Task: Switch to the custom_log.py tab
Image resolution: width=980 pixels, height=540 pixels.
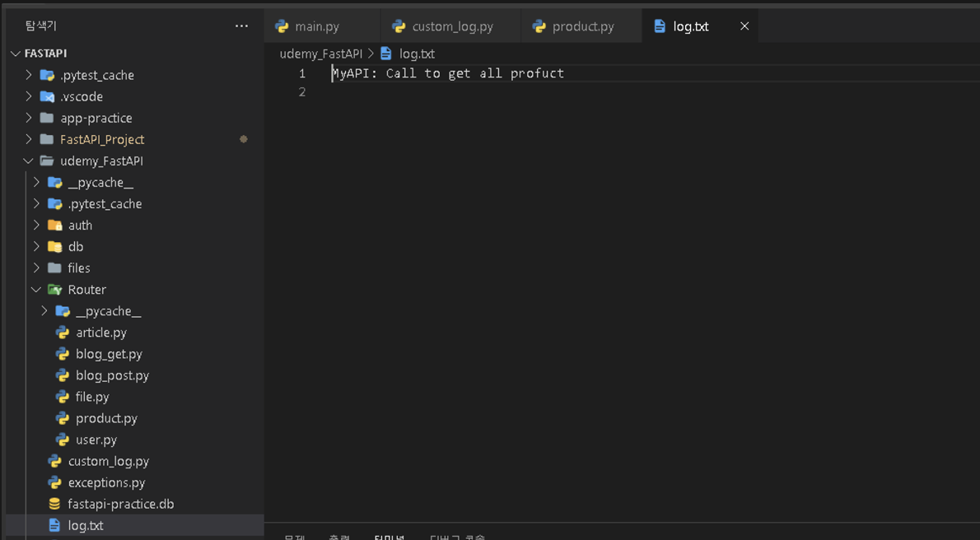Action: point(452,26)
